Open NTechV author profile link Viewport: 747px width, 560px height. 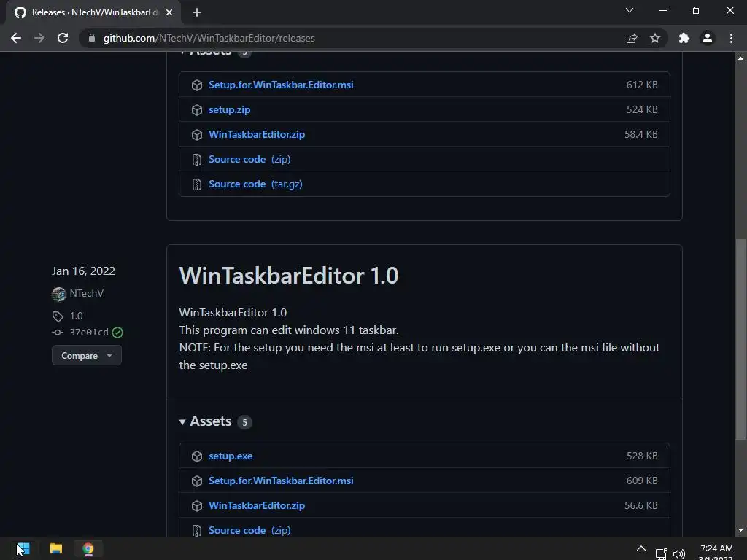(86, 293)
